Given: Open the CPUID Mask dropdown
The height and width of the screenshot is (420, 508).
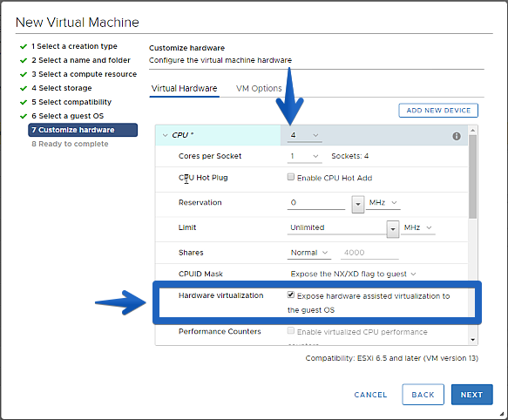Looking at the screenshot, I should coord(353,274).
